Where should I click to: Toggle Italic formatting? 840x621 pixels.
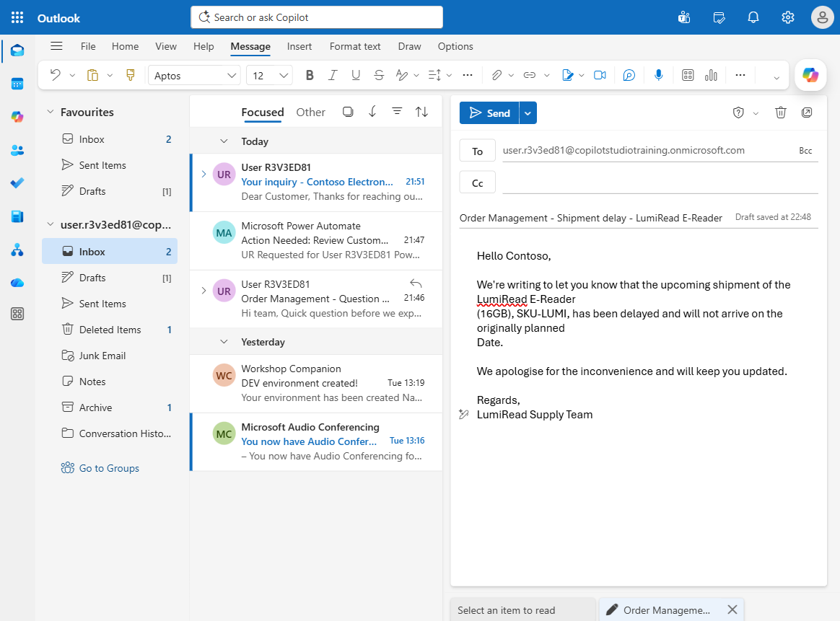pyautogui.click(x=333, y=76)
